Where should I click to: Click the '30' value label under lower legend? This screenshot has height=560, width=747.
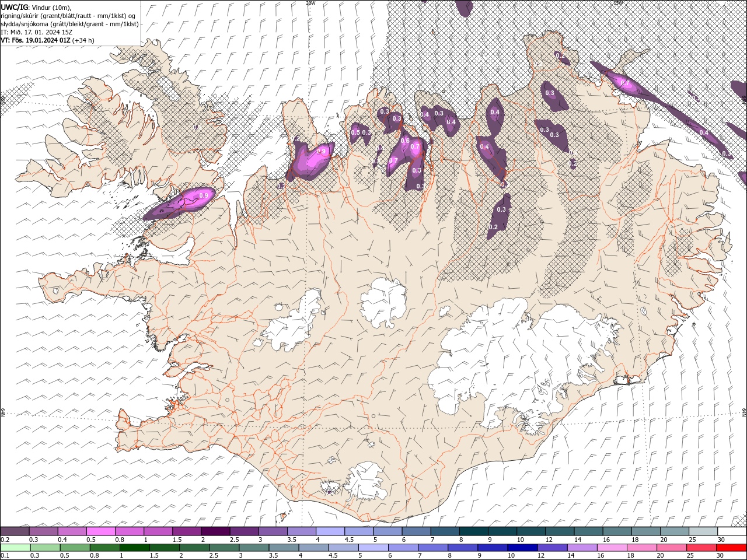tap(721, 556)
